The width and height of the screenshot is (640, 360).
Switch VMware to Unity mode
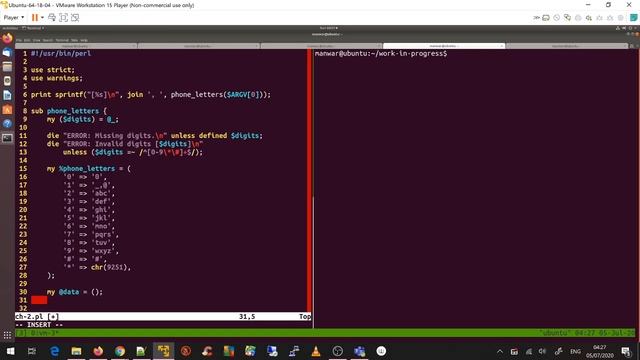[x=75, y=18]
